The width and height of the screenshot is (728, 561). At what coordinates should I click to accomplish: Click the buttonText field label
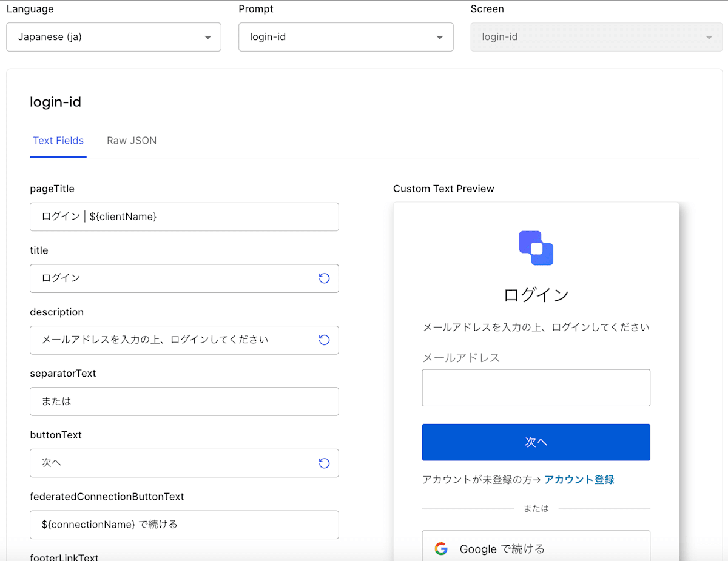click(x=56, y=435)
